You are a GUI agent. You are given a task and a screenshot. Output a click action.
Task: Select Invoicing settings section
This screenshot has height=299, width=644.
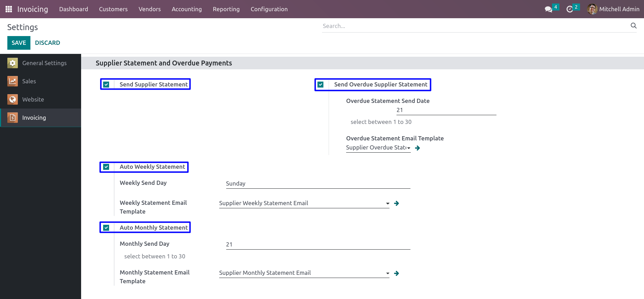41,118
